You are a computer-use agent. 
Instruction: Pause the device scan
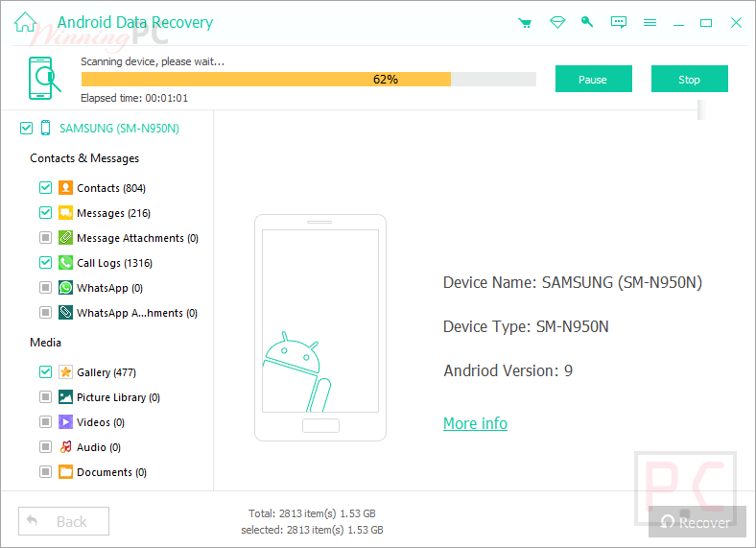coord(594,79)
